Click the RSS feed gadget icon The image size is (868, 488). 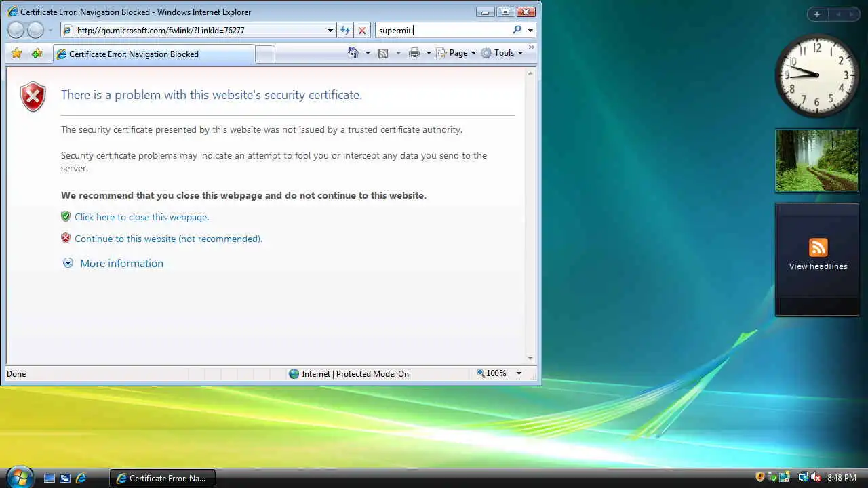point(818,247)
